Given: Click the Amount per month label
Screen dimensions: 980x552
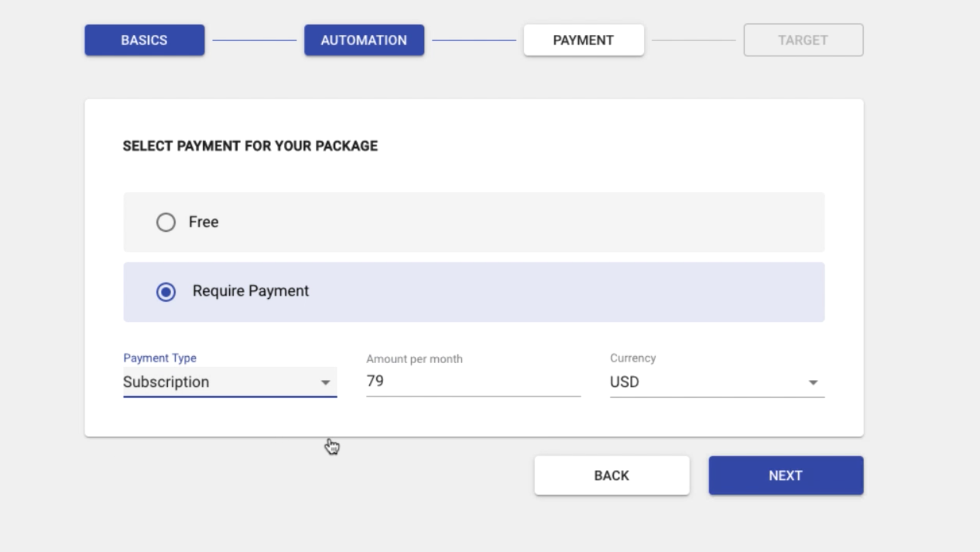Looking at the screenshot, I should 415,359.
